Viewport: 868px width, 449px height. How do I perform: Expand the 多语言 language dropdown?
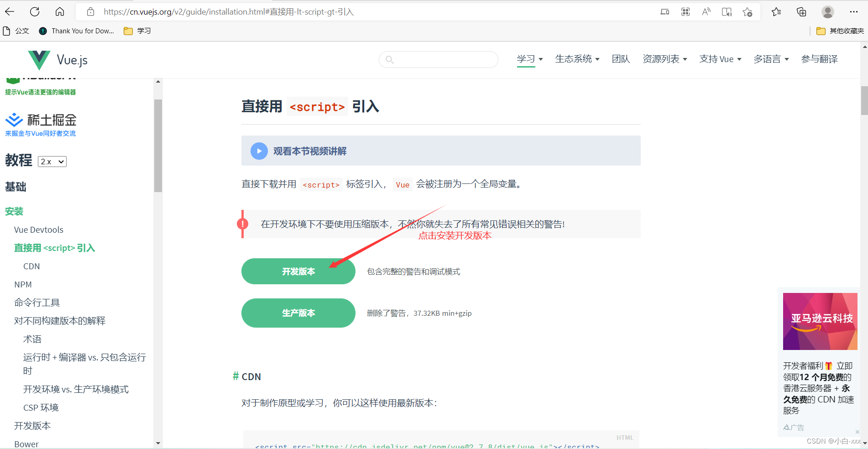pyautogui.click(x=771, y=59)
